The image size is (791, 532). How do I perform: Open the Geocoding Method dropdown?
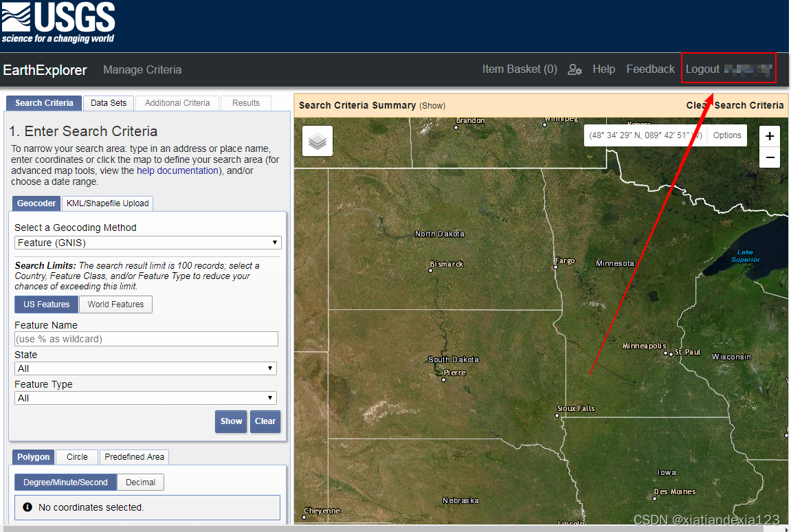148,243
